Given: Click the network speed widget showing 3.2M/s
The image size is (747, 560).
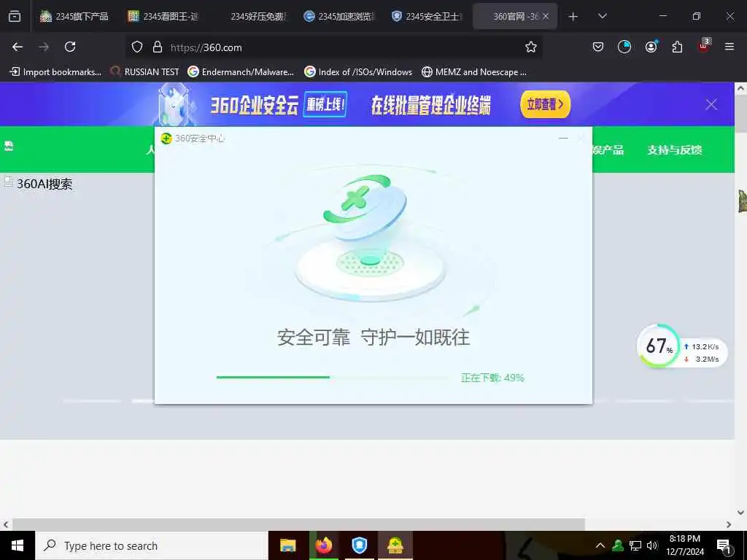Looking at the screenshot, I should (704, 353).
